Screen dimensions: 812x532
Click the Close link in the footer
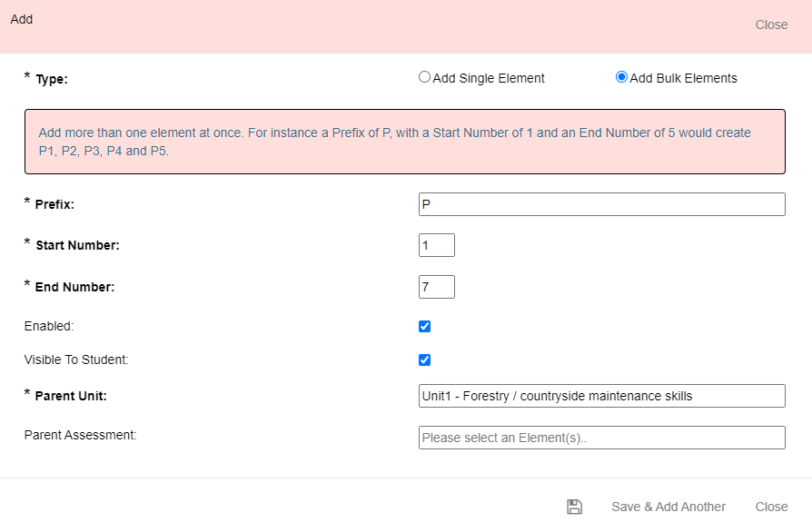(x=772, y=507)
